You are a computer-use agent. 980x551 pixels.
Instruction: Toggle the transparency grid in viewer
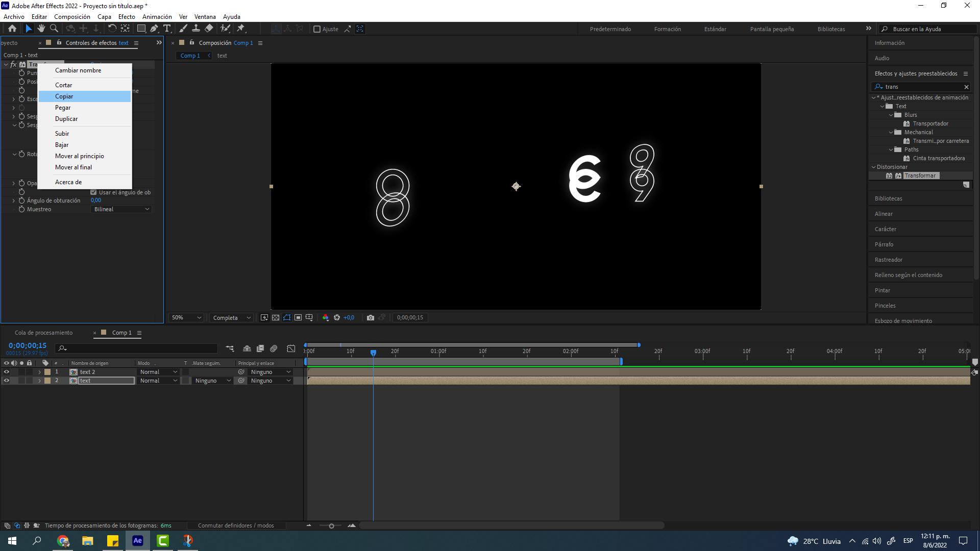pyautogui.click(x=276, y=317)
